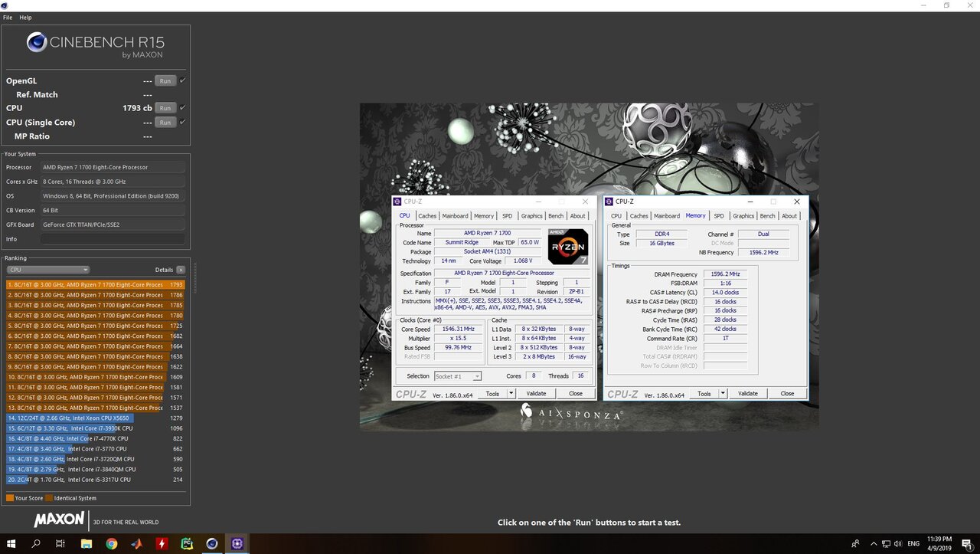Open Graphics tab in left CPU-Z window
This screenshot has height=554, width=980.
(x=531, y=216)
